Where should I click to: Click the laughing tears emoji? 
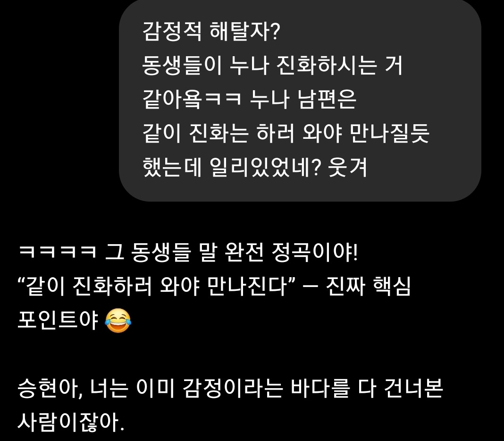coord(118,321)
